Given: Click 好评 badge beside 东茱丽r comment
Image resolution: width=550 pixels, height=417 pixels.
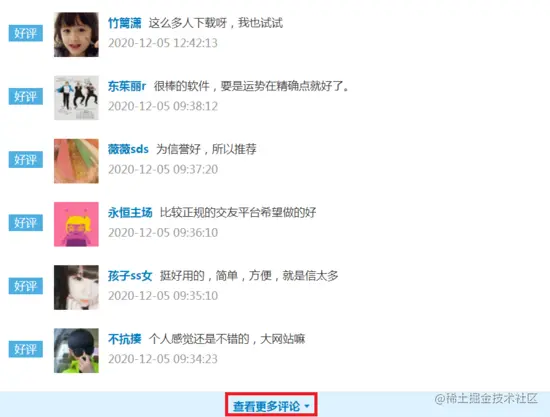Looking at the screenshot, I should click(26, 96).
